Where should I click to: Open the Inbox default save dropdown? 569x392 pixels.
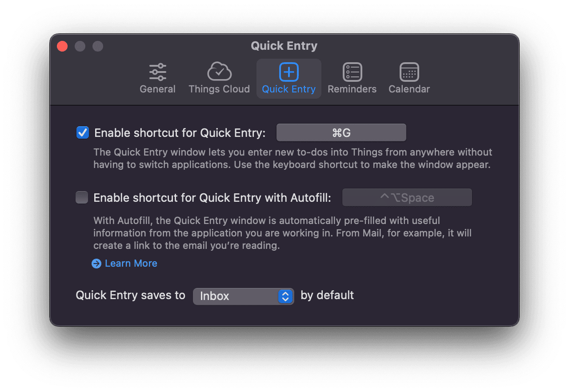[243, 296]
